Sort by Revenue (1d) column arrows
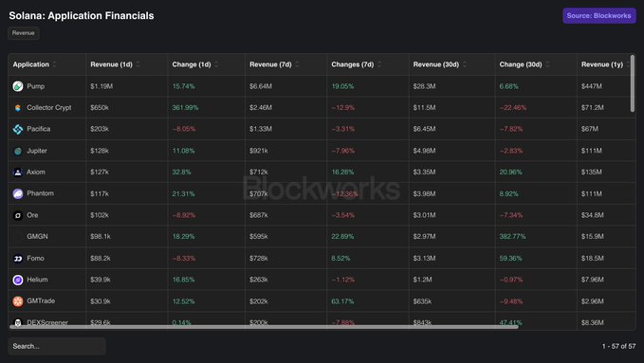The image size is (644, 363). pos(138,64)
